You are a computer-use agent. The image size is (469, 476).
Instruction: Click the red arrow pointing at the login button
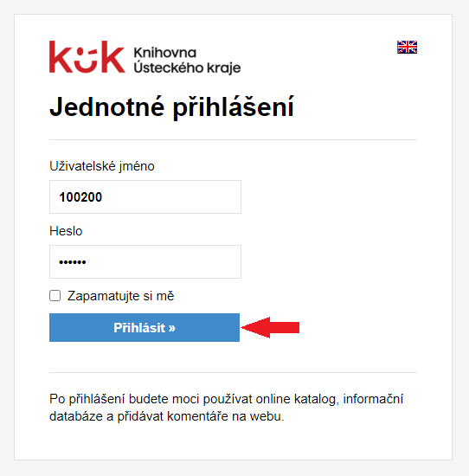(270, 327)
